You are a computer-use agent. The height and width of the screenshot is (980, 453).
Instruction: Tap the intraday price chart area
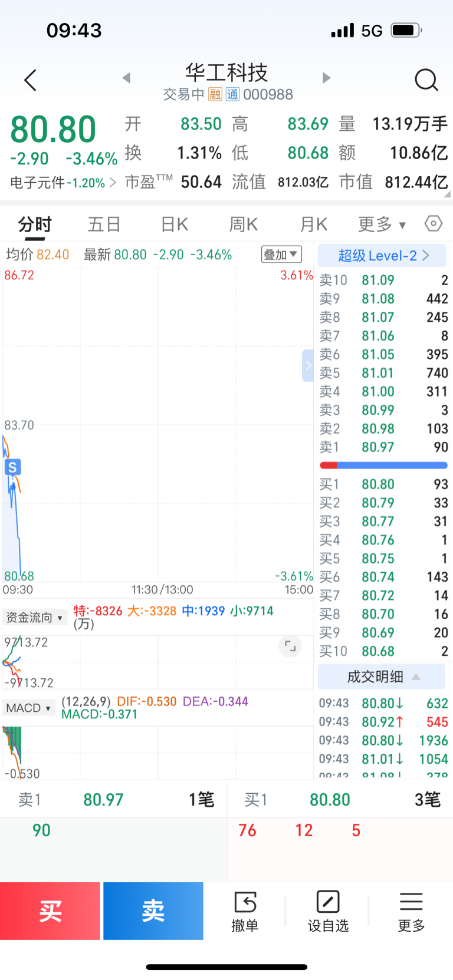(158, 424)
